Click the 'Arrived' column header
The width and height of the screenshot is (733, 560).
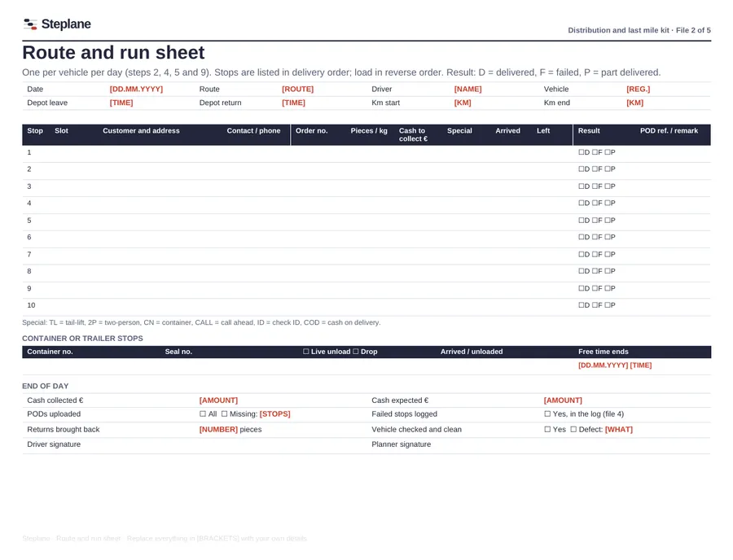tap(507, 131)
